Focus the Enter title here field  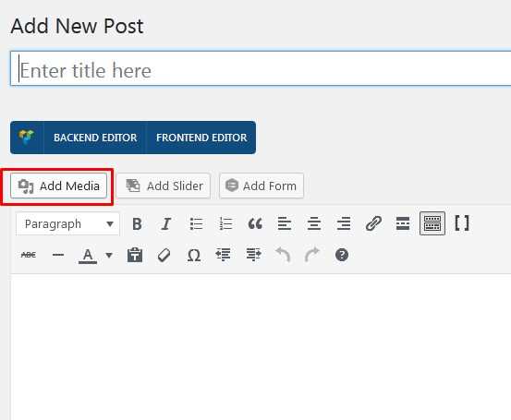click(261, 68)
